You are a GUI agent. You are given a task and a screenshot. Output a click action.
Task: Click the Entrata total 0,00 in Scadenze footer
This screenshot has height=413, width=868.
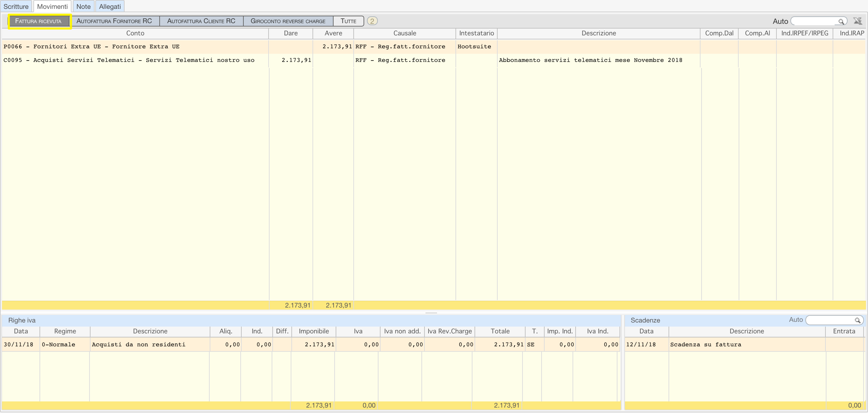point(854,406)
